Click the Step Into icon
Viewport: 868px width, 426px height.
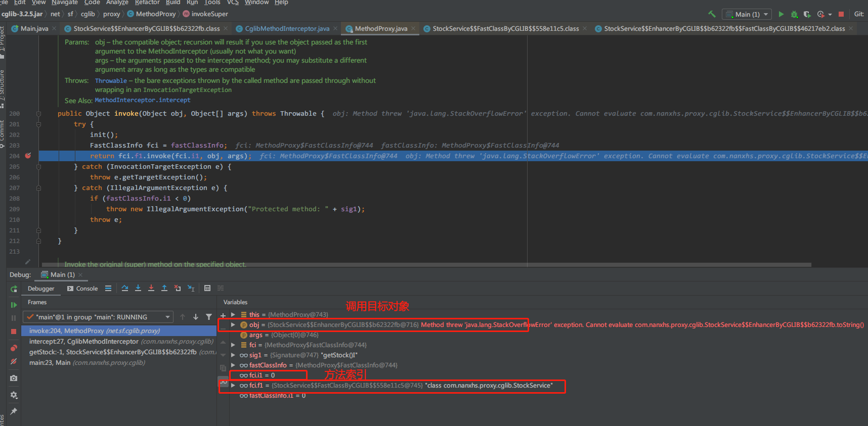click(x=138, y=288)
